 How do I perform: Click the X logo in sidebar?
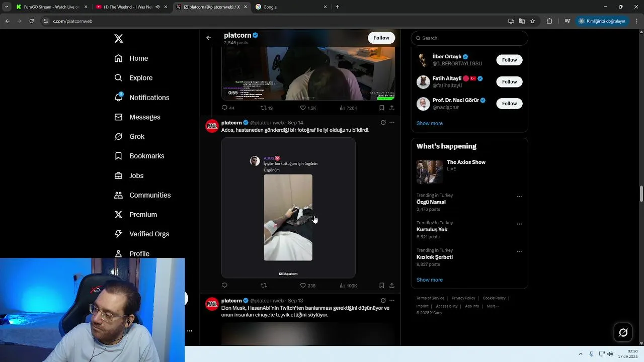(119, 39)
